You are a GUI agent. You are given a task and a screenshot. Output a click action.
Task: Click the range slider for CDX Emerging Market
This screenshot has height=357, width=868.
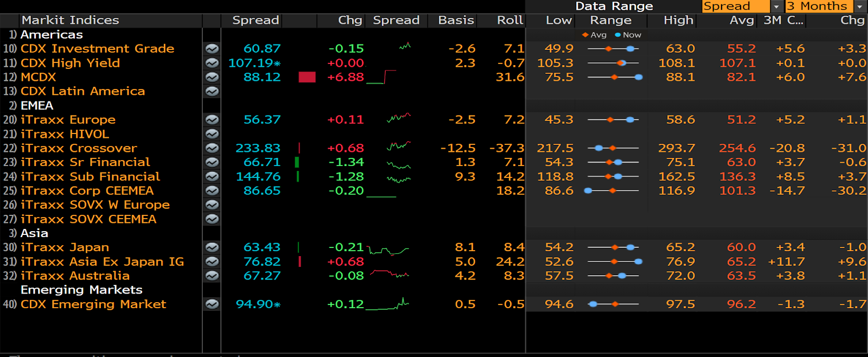613,304
